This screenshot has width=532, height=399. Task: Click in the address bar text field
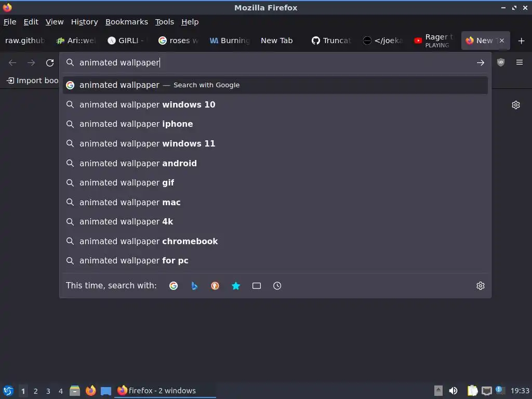[275, 62]
